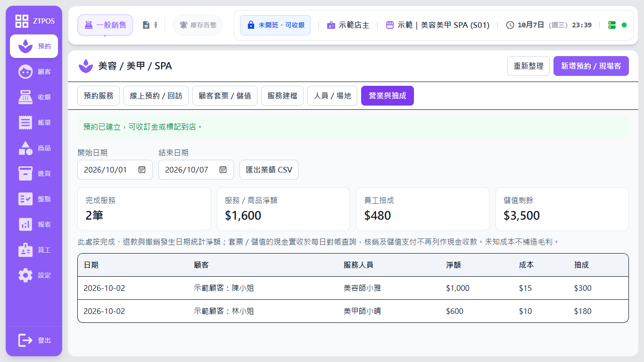Open the 預約 lotus sidebar item

click(34, 46)
